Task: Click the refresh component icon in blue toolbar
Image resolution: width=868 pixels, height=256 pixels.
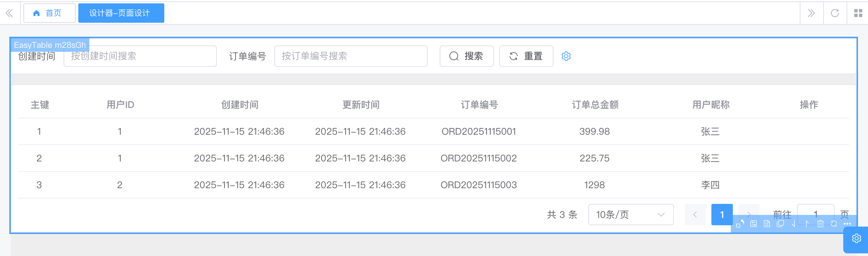Action: [834, 224]
